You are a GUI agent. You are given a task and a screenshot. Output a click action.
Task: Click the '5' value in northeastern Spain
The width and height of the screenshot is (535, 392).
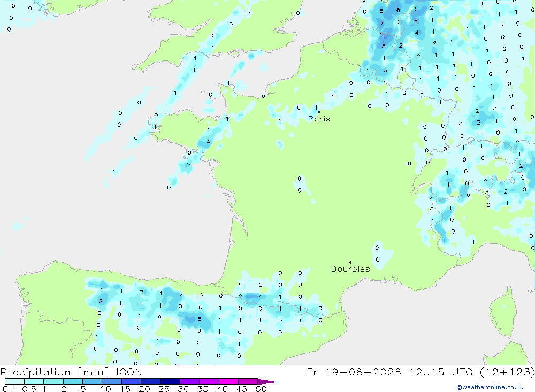point(200,319)
